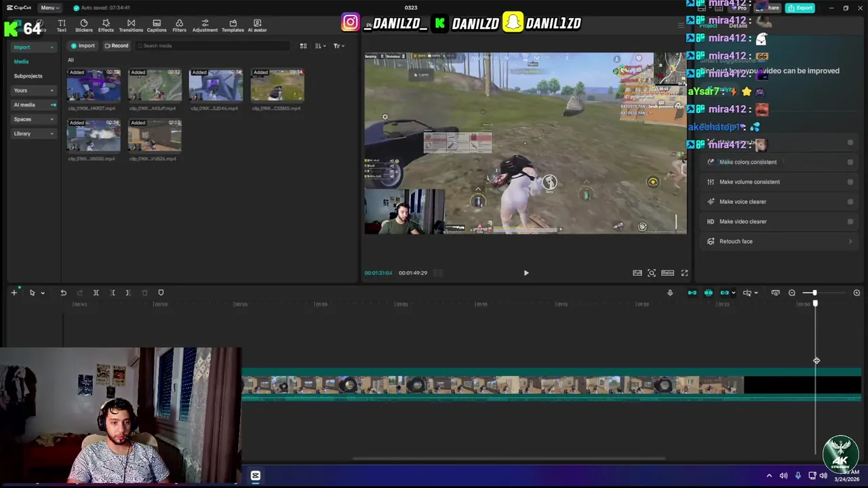Open the Ratio aspect button
The height and width of the screenshot is (488, 868).
(x=668, y=273)
